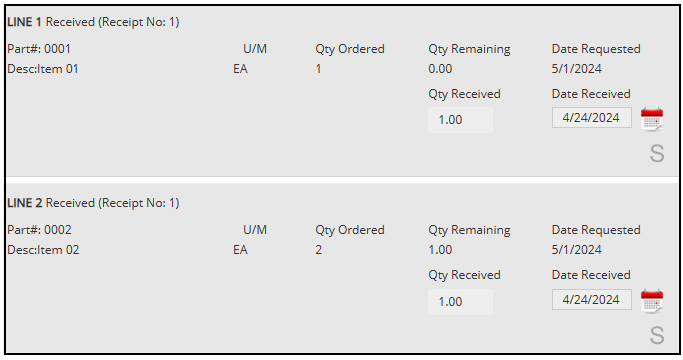Open the calendar picker for Line 1
Image resolution: width=683 pixels, height=360 pixels.
652,119
